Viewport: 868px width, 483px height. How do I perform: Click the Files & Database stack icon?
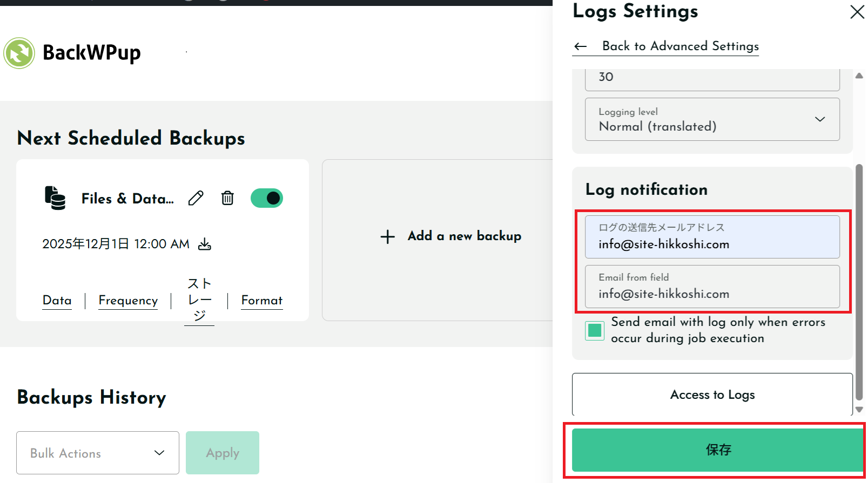[x=55, y=198]
